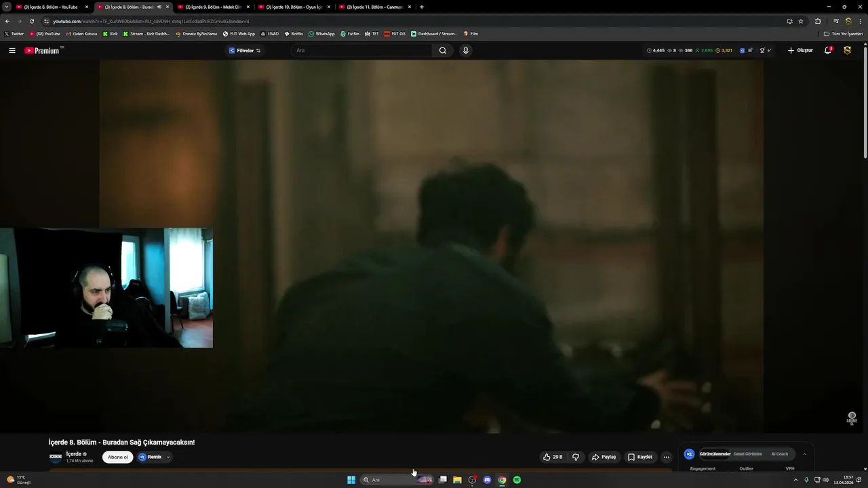Switch to İçerde 9. Bölüm - Melek tab

(212, 7)
